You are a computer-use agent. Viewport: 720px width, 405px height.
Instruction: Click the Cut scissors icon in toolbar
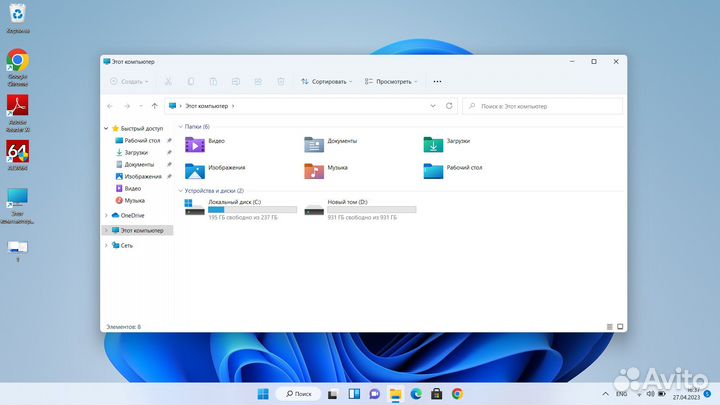click(x=168, y=82)
